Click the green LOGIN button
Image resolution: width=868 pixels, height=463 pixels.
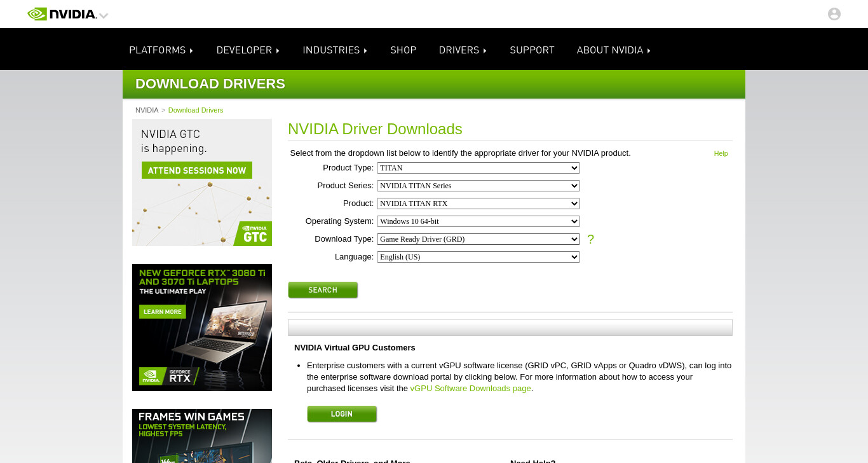pyautogui.click(x=342, y=414)
